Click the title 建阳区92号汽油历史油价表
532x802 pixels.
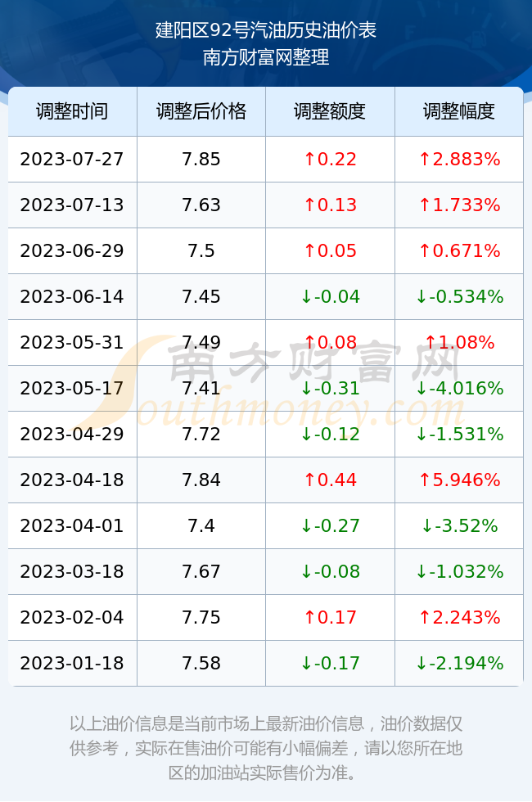point(266,30)
